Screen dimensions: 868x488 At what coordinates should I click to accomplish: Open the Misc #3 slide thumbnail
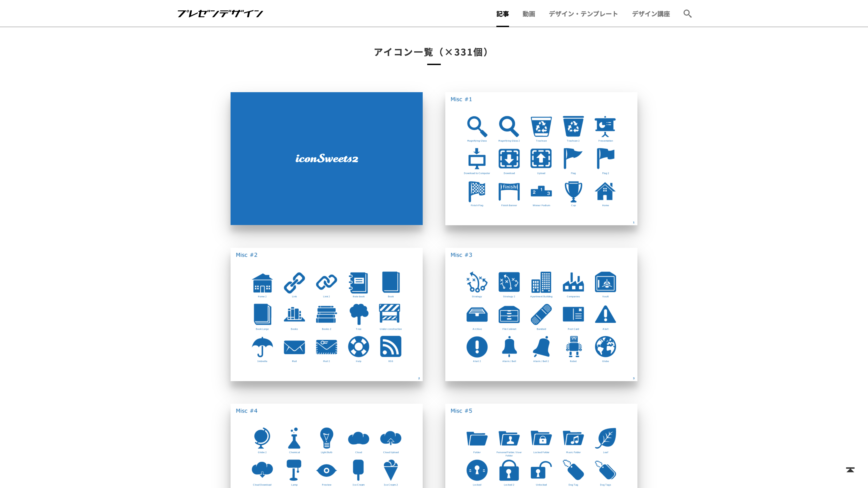coord(541,314)
